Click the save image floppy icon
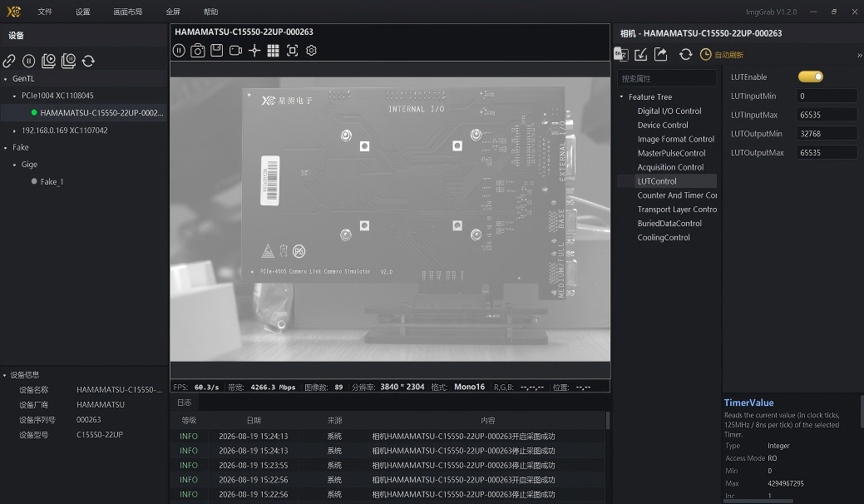 click(x=216, y=50)
